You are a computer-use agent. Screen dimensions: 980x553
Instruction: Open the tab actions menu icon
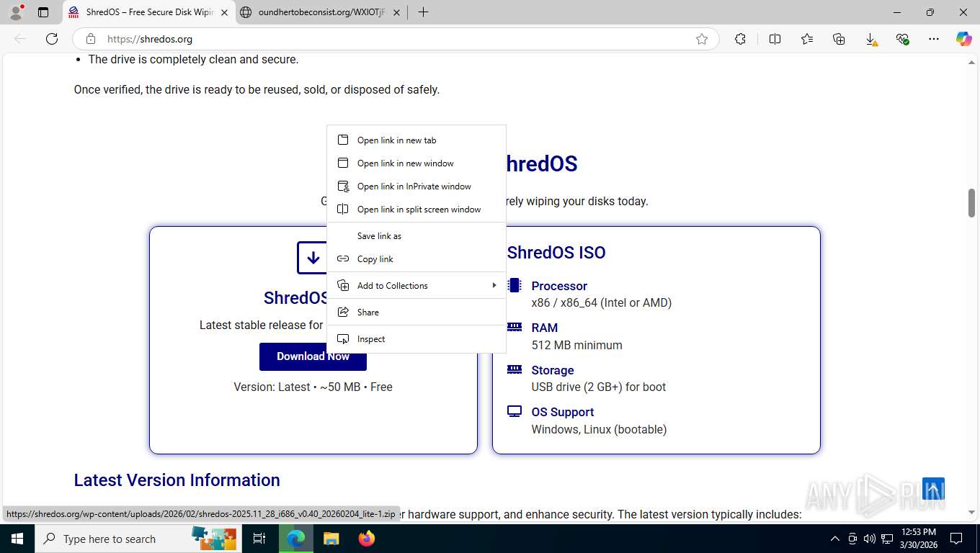click(43, 12)
